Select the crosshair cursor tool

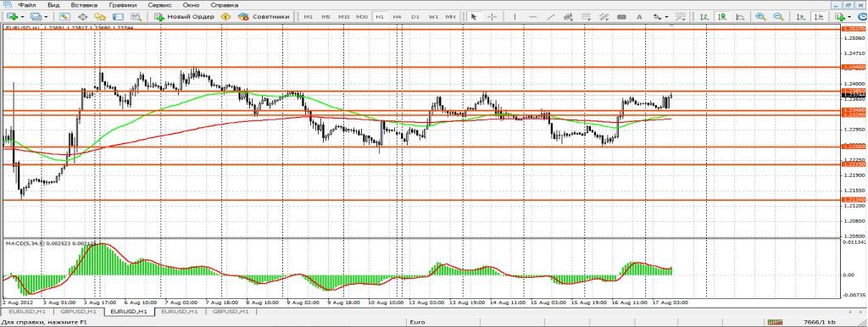click(492, 17)
